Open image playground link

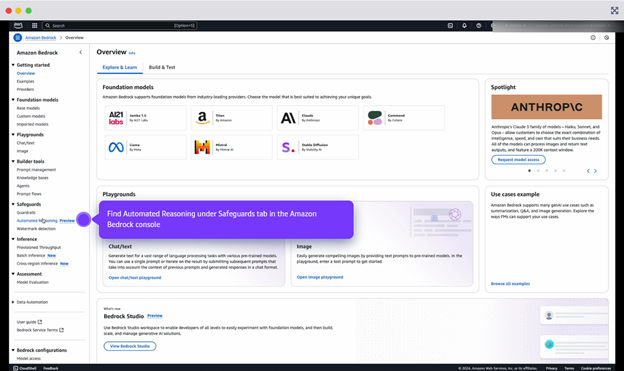click(x=320, y=277)
